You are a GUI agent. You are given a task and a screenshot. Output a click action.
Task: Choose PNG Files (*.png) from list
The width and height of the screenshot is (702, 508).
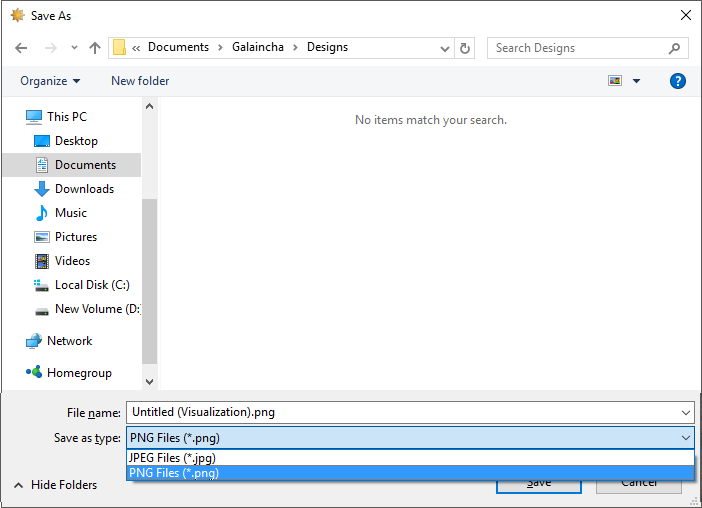(174, 473)
